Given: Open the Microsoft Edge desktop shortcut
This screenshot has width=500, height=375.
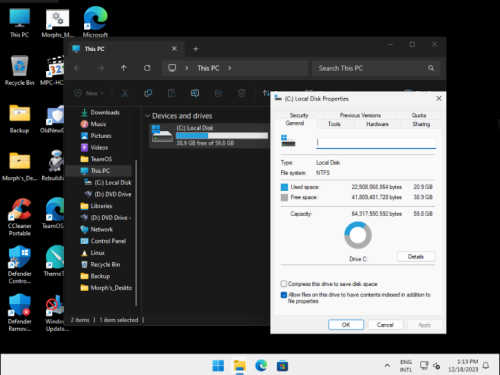Looking at the screenshot, I should coord(95,22).
